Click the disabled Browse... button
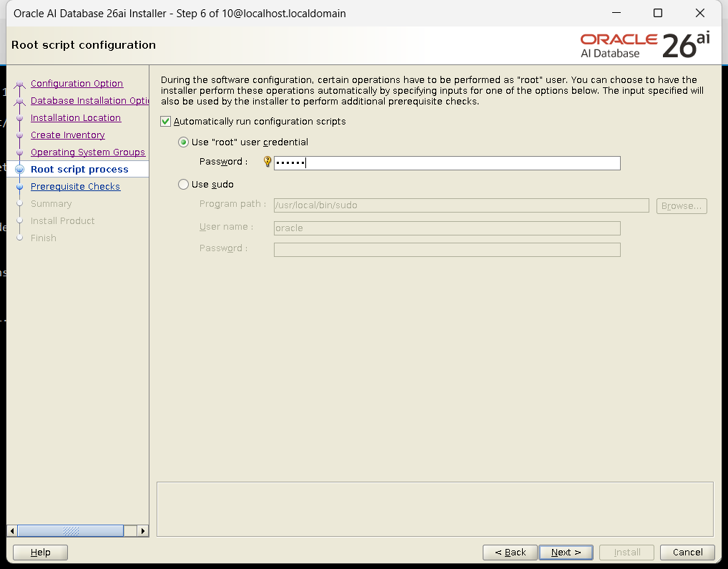The image size is (728, 569). click(x=682, y=205)
